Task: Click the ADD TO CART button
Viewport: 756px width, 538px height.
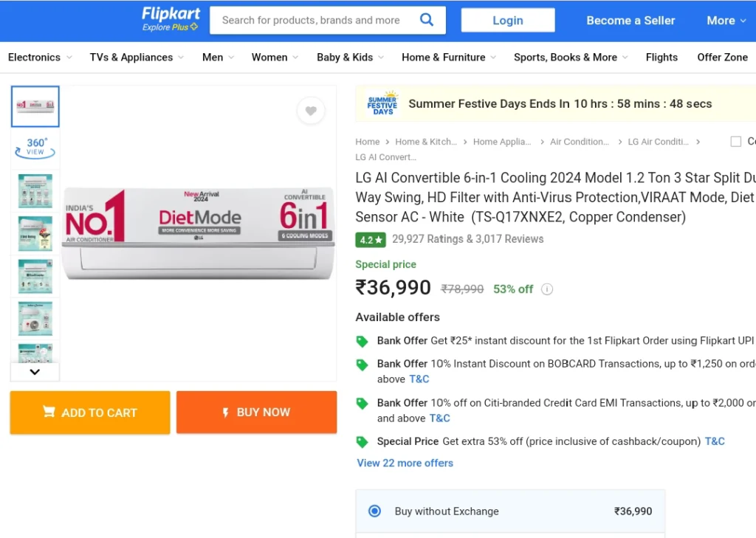Action: click(x=90, y=413)
